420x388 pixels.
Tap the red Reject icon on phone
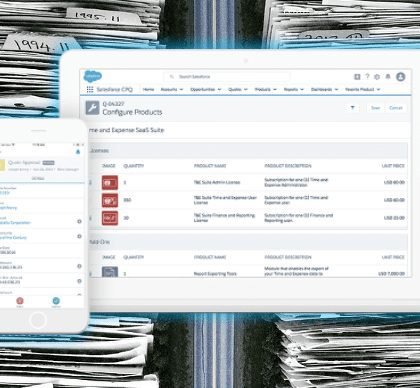[20, 301]
